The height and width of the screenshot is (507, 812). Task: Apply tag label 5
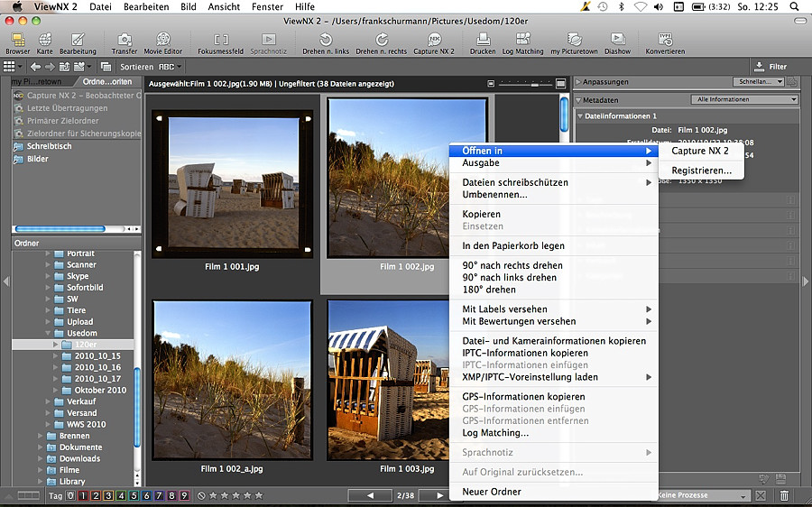tap(134, 495)
